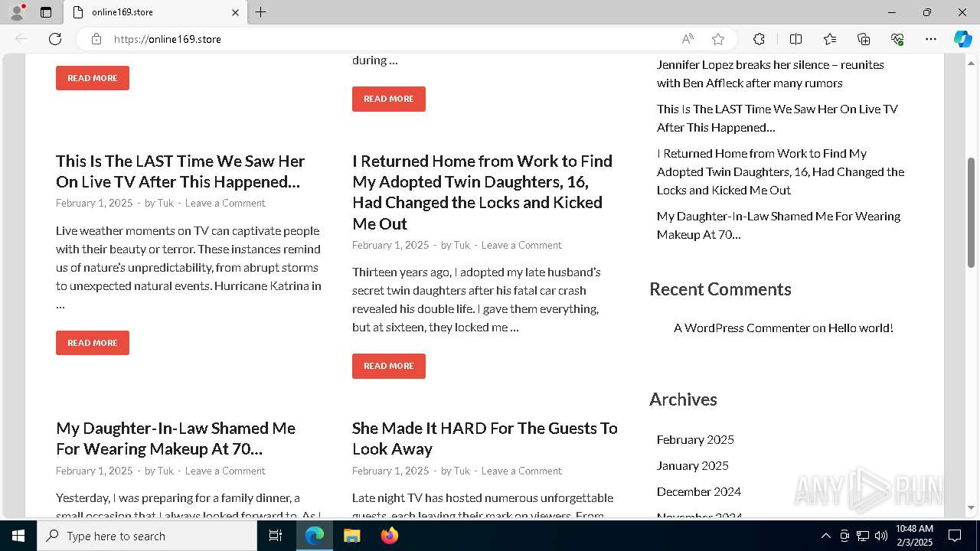Open 'This Is The LAST Time' article title
The height and width of the screenshot is (551, 980).
click(x=181, y=171)
